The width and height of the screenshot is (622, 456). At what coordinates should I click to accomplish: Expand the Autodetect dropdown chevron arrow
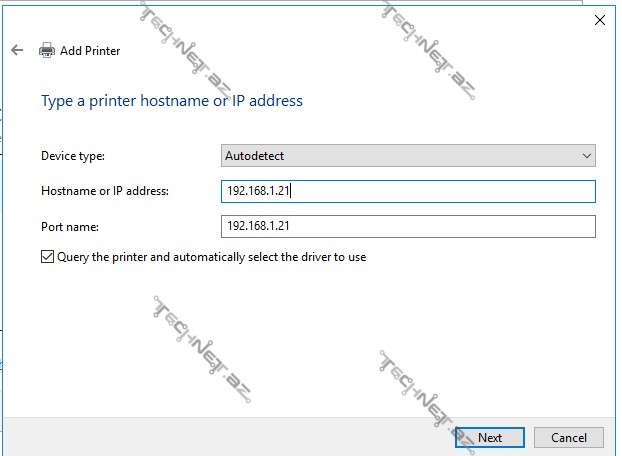click(586, 156)
